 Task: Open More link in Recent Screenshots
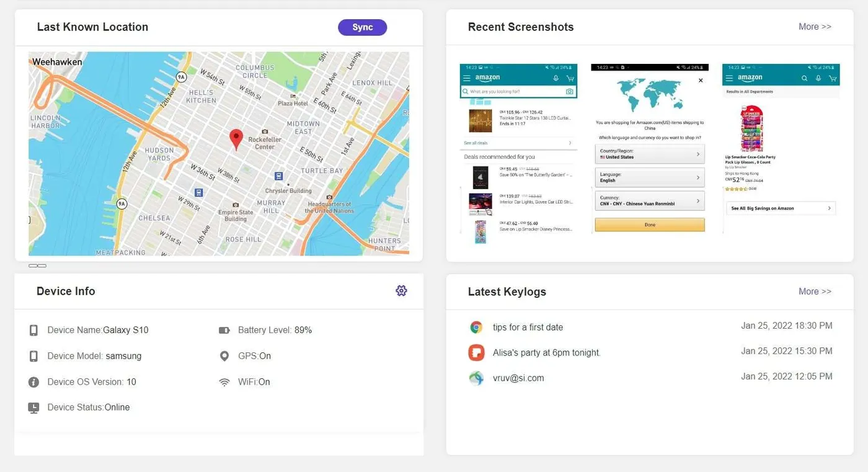pos(815,27)
